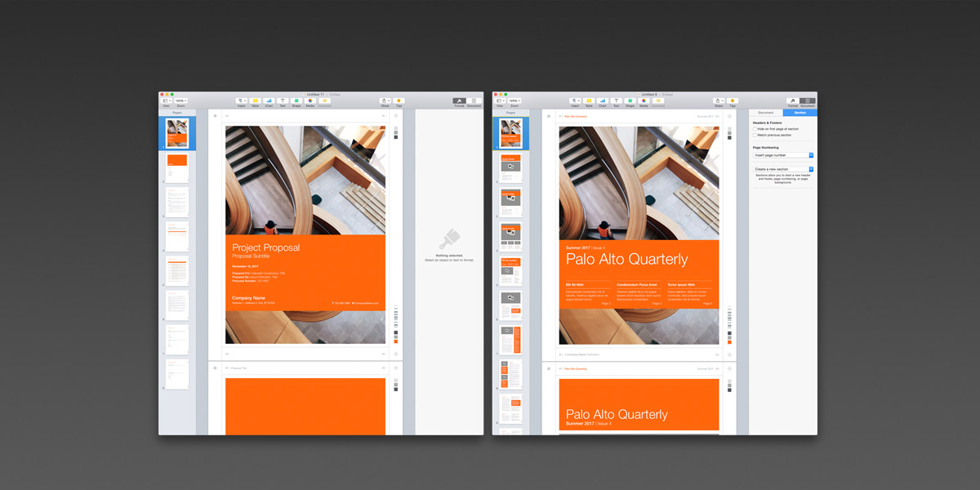Viewport: 980px width, 490px height.
Task: Click the Palo Alto Quarterly cover title text
Action: tap(626, 260)
